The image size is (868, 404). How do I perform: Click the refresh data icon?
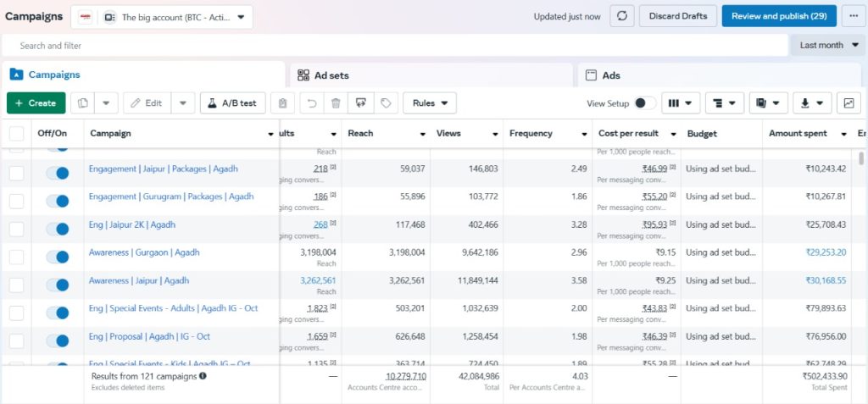click(x=622, y=16)
